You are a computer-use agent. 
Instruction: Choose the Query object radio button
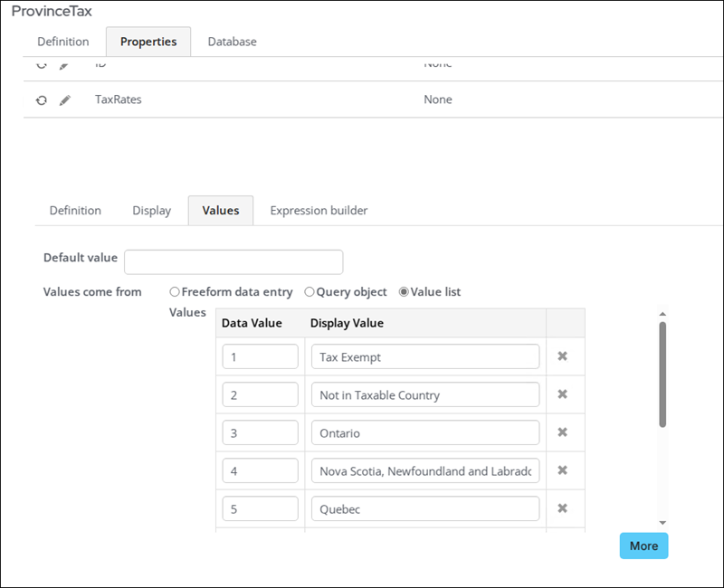pyautogui.click(x=310, y=292)
